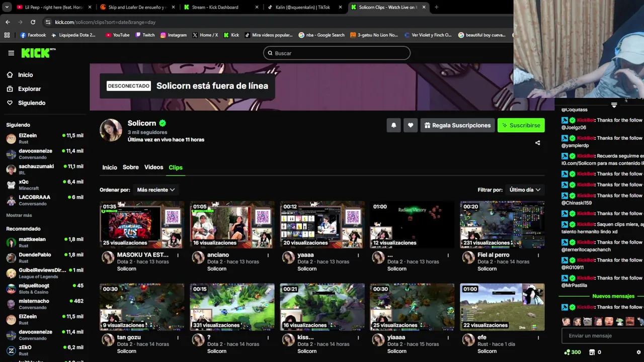Open sachauzumaki channel in sidebar
644x362 pixels.
click(x=44, y=169)
